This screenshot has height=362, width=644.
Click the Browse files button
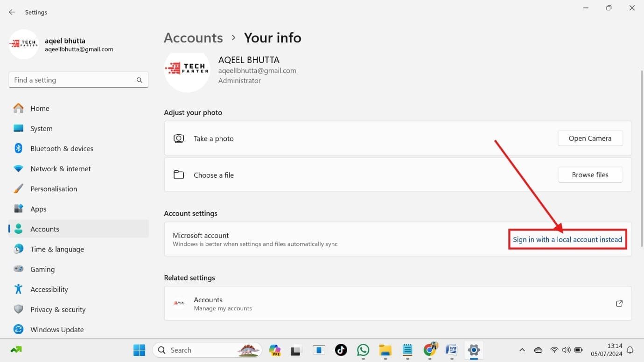(x=590, y=175)
